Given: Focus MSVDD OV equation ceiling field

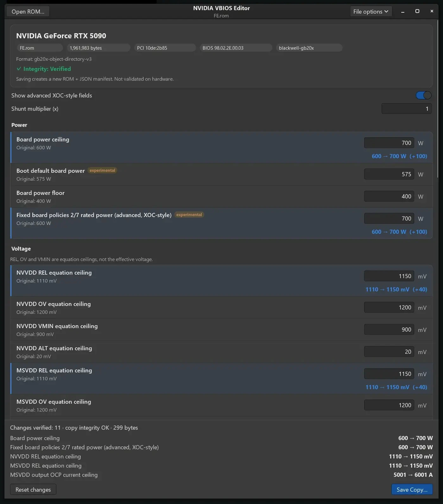Looking at the screenshot, I should [389, 405].
